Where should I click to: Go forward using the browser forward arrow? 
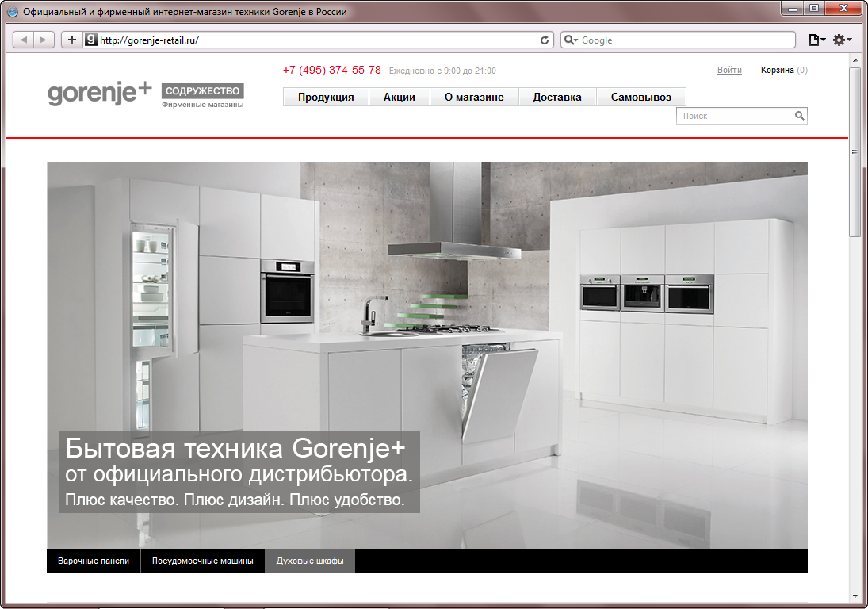(x=44, y=40)
